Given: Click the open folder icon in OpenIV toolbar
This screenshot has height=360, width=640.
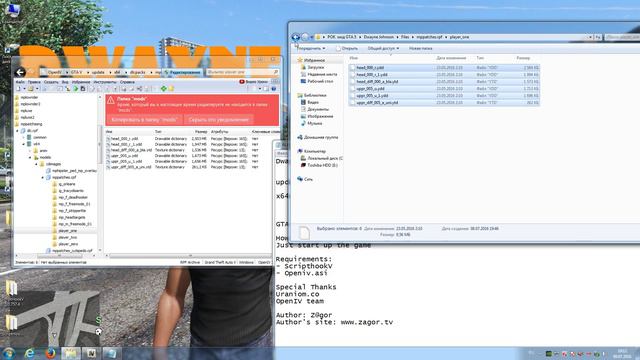Looking at the screenshot, I should (x=30, y=89).
